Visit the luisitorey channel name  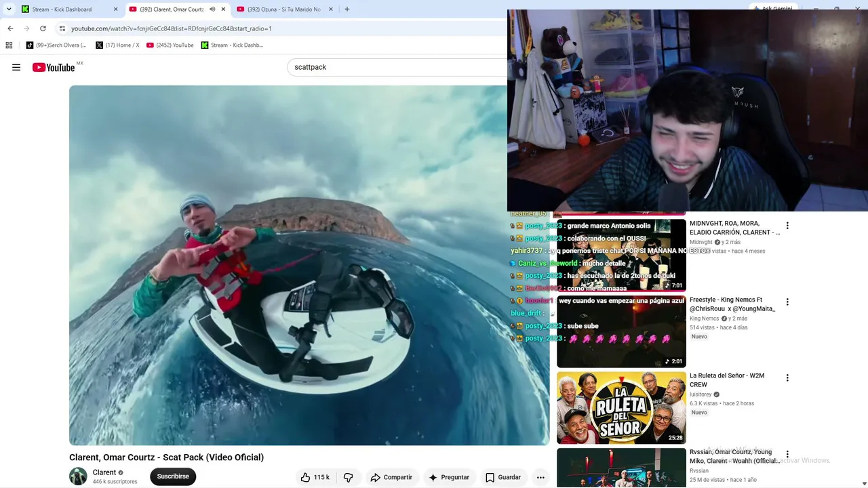pos(701,394)
